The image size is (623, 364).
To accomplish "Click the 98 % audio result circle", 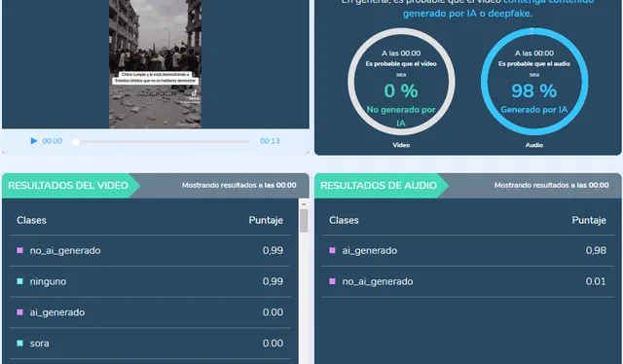I will pos(534,82).
